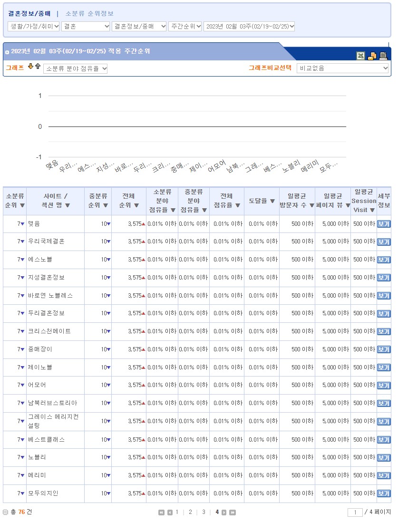Screen dimensions: 398x532
Task: Click 보기 button for 맺음 row
Action: coord(383,224)
